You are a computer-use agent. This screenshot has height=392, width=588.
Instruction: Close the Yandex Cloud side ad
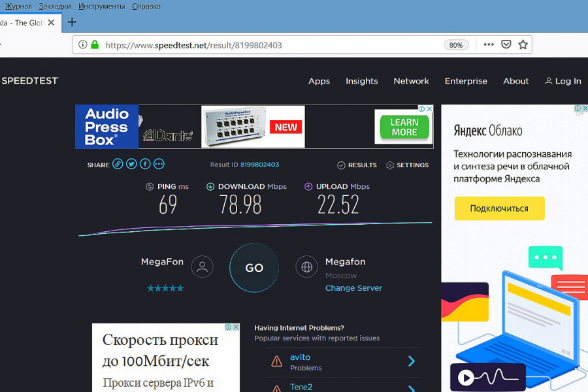[x=585, y=108]
